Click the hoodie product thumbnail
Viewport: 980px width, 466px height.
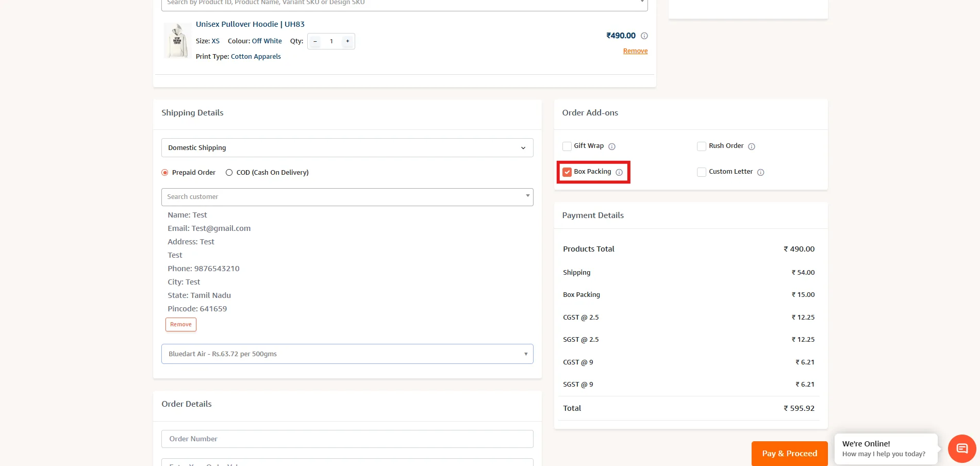pyautogui.click(x=177, y=41)
